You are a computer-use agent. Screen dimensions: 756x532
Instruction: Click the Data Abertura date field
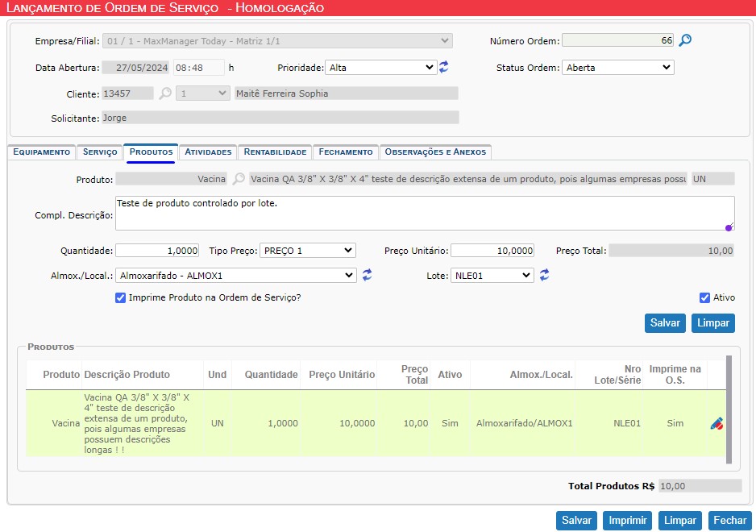[x=136, y=68]
